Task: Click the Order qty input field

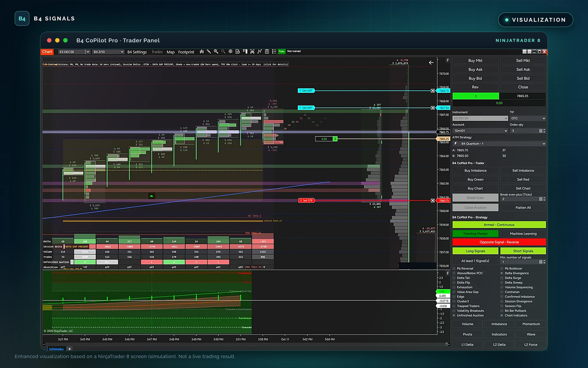Action: (524, 131)
